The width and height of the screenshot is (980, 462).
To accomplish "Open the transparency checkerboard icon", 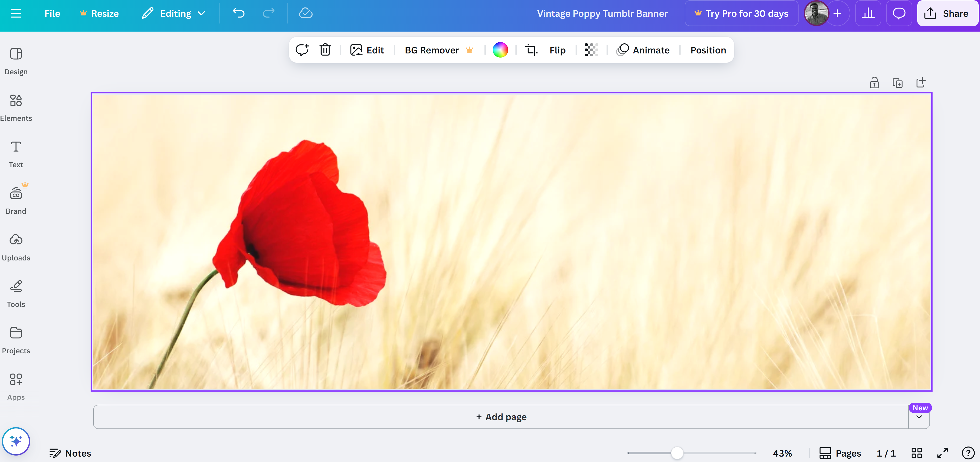I will 591,50.
